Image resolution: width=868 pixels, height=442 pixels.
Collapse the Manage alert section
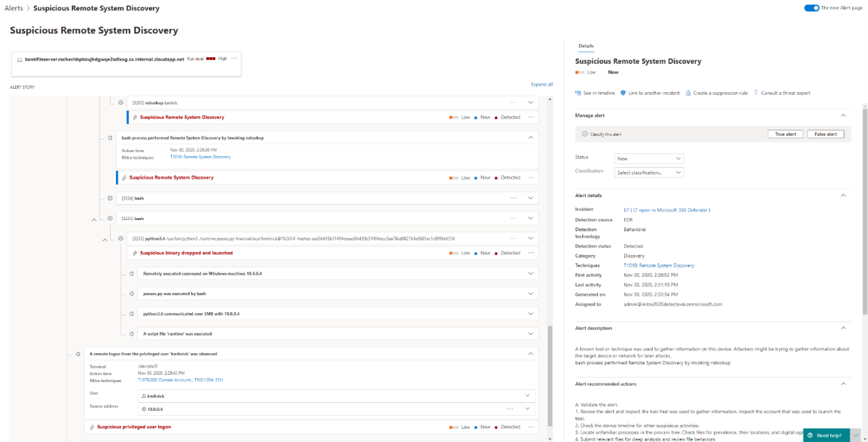[844, 115]
